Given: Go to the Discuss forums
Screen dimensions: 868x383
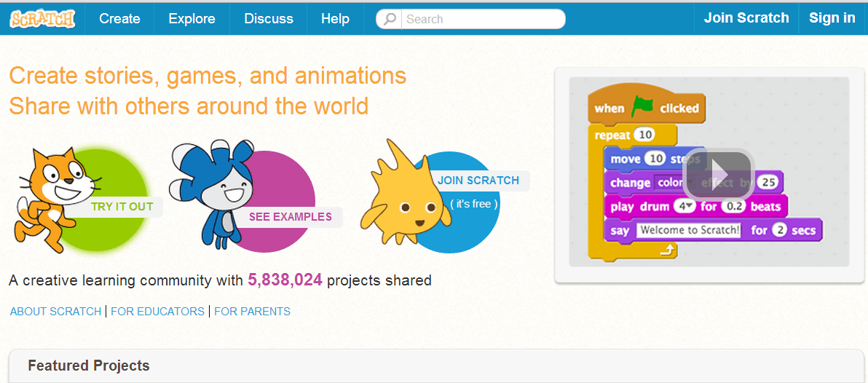Looking at the screenshot, I should (269, 19).
